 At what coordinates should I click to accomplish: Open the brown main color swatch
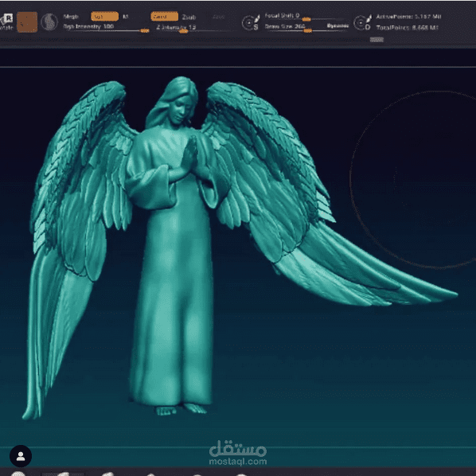[27, 22]
